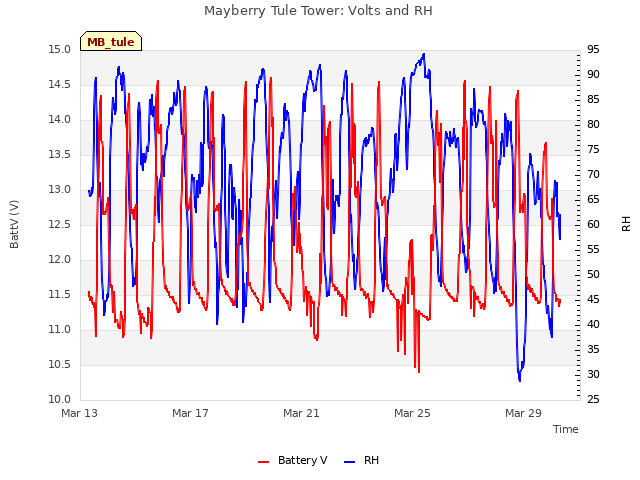Click the Mar 25 x-axis label
The image size is (640, 480).
[x=412, y=413]
